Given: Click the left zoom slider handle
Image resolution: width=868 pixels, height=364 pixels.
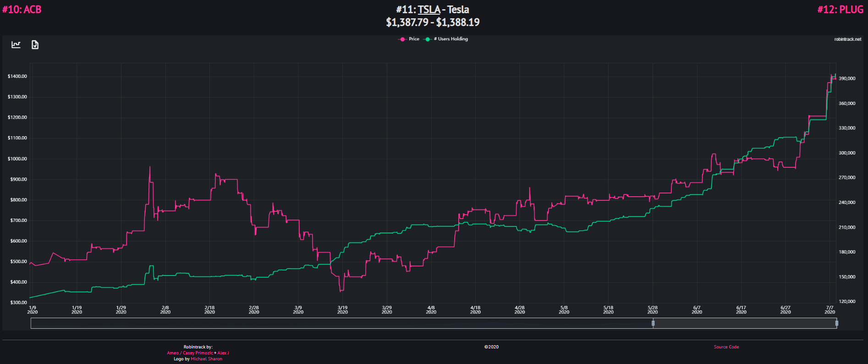Looking at the screenshot, I should click(x=653, y=323).
